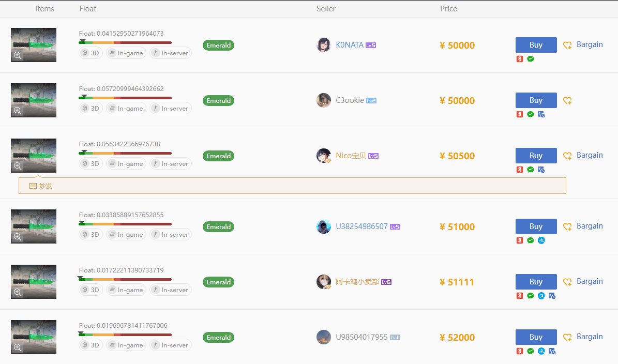This screenshot has height=364, width=618.
Task: Click the heart icon on the ¥52000 listing
Action: 567,337
